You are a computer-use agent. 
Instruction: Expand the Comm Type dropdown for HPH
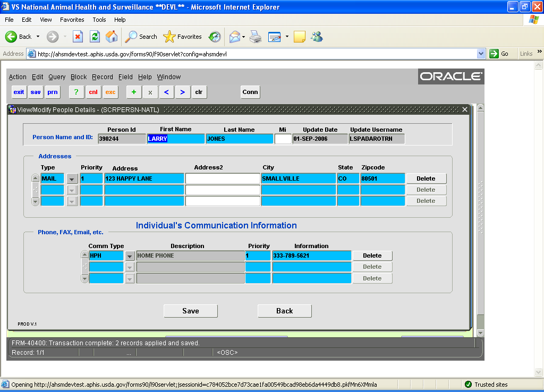(x=130, y=256)
